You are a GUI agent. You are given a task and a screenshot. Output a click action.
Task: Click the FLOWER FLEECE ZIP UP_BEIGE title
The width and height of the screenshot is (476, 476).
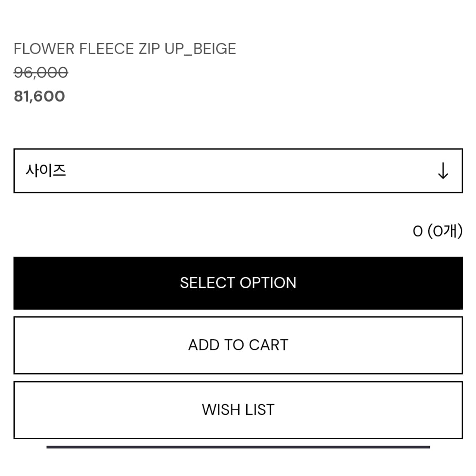[125, 49]
